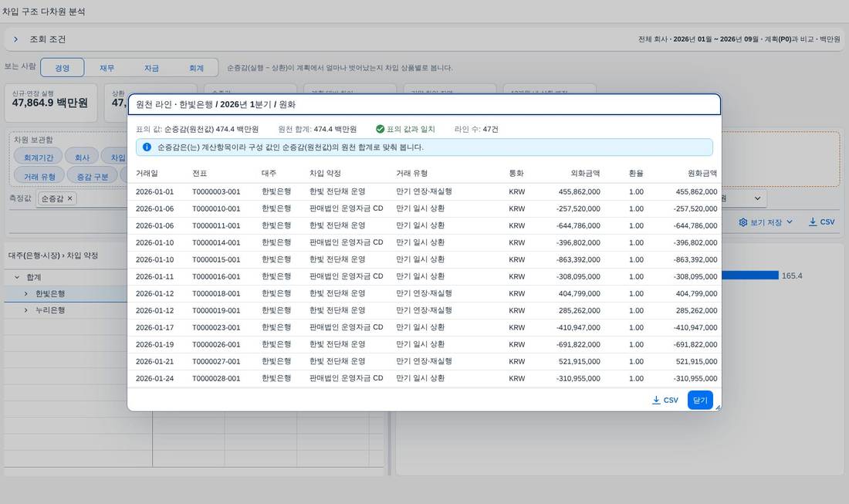
Task: Select voucher T0000016-001 cell
Action: tap(216, 276)
